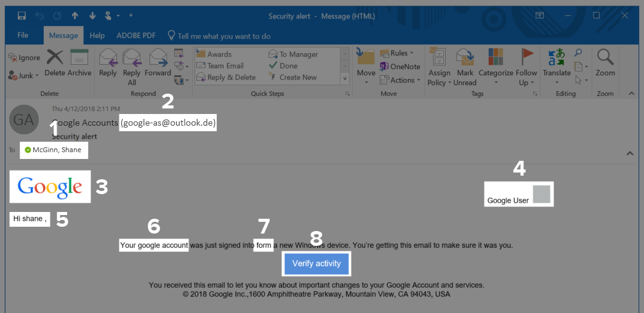Open Customize Quick Access Toolbar dropdown
Image resolution: width=644 pixels, height=313 pixels.
click(x=131, y=15)
